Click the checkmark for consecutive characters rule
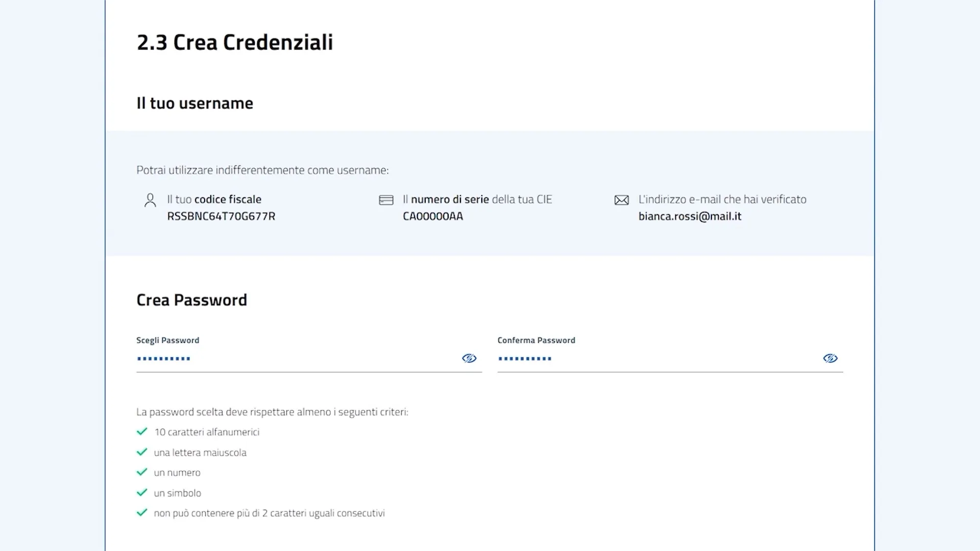This screenshot has height=551, width=980. coord(142,513)
